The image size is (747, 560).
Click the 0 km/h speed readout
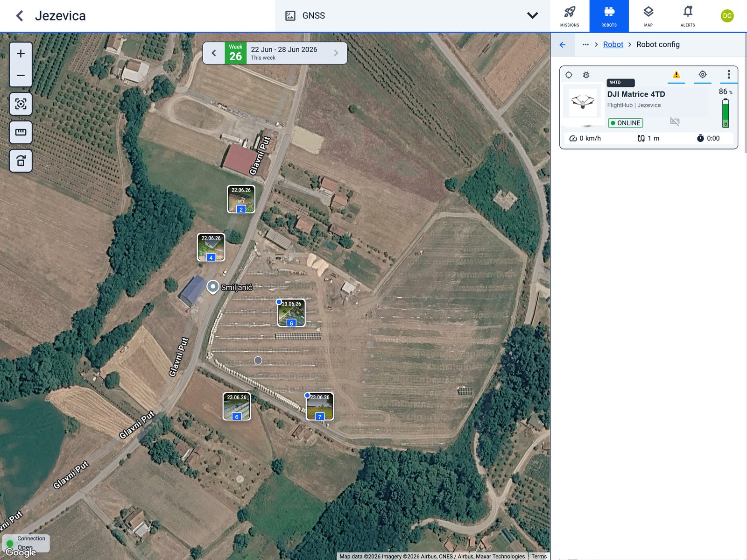click(x=585, y=138)
